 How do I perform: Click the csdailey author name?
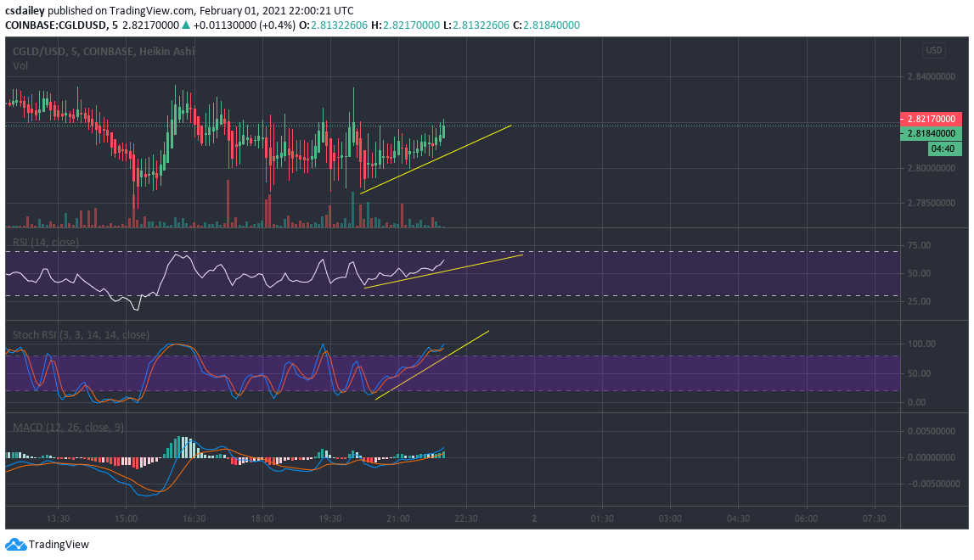pyautogui.click(x=25, y=10)
